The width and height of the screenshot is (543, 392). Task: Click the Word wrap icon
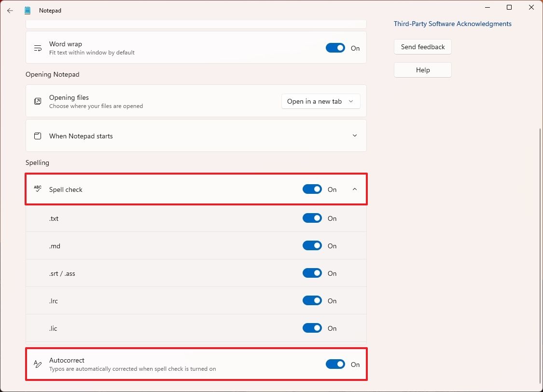point(38,48)
